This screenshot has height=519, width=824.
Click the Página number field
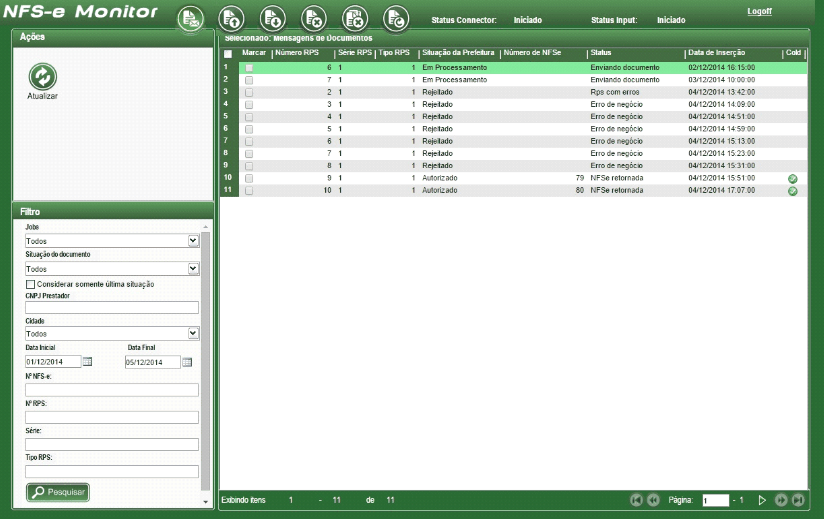click(716, 500)
